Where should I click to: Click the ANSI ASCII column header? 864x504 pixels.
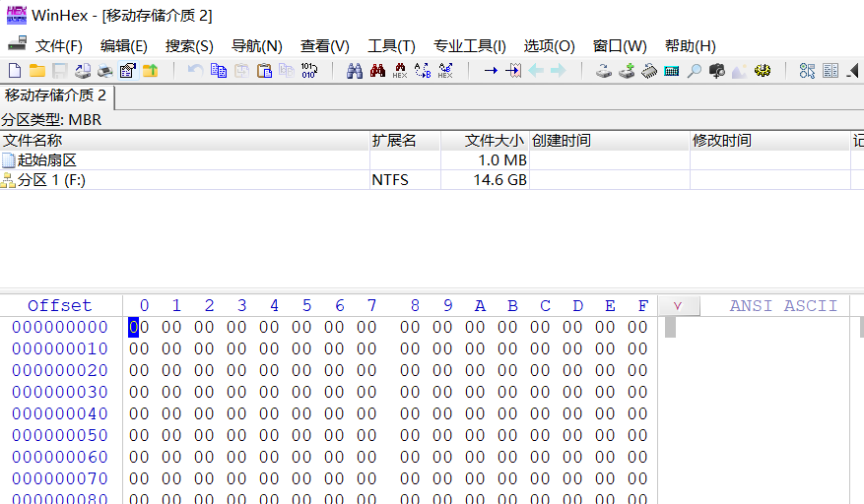point(783,306)
